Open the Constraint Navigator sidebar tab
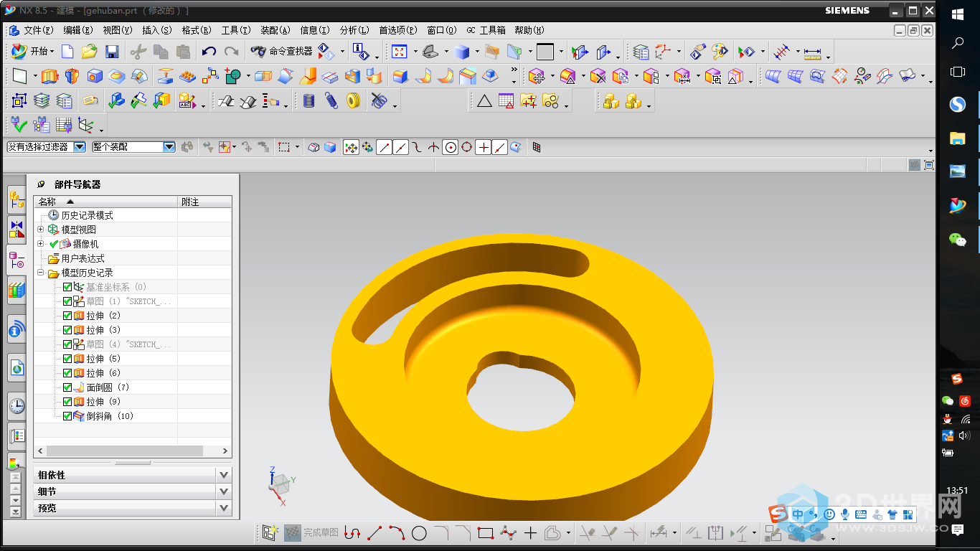The image size is (980, 551). click(x=17, y=230)
